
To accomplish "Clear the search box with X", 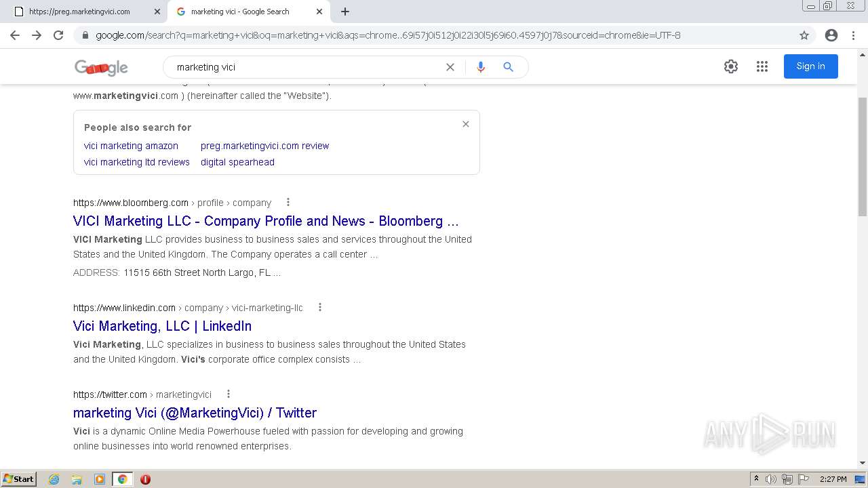I will (450, 67).
